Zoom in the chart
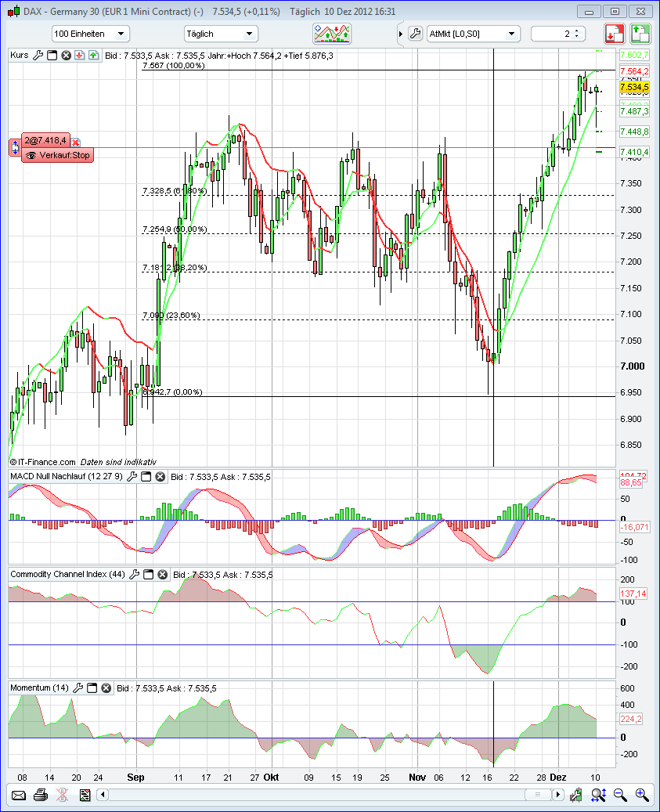 click(x=642, y=795)
